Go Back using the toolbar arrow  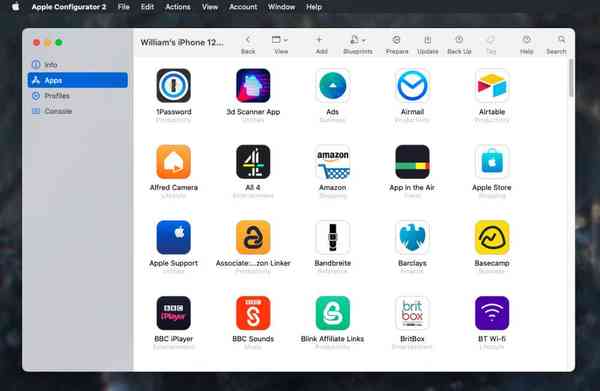248,44
